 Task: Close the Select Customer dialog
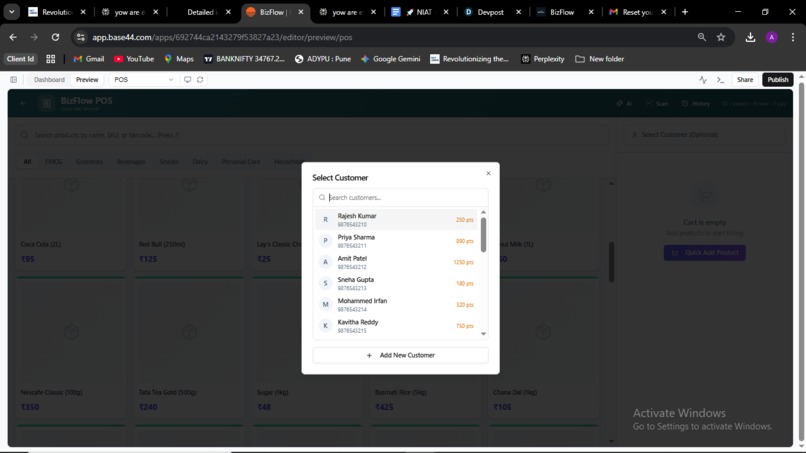tap(488, 173)
